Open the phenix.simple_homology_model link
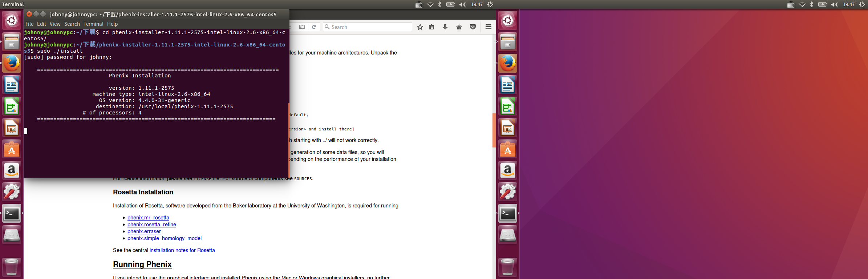Viewport: 868px width, 279px height. tap(164, 238)
